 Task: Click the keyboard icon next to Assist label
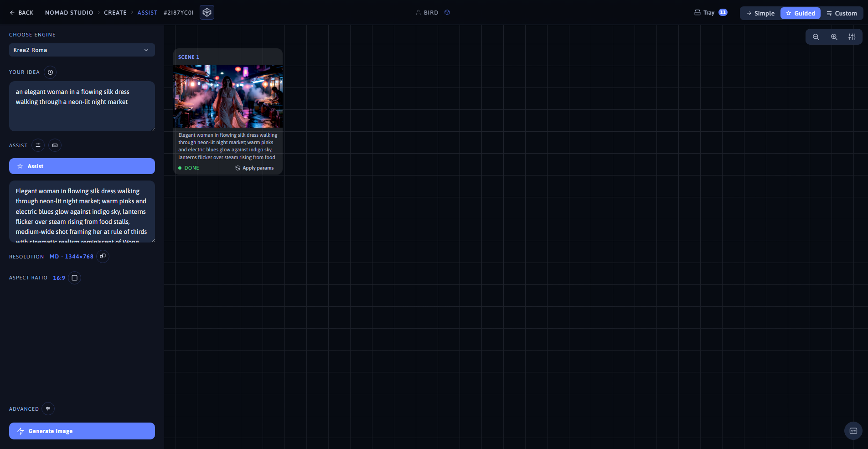point(55,145)
